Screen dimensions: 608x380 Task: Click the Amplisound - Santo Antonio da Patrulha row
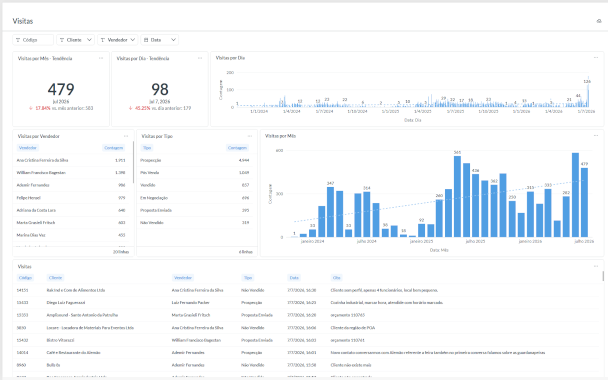coord(306,315)
